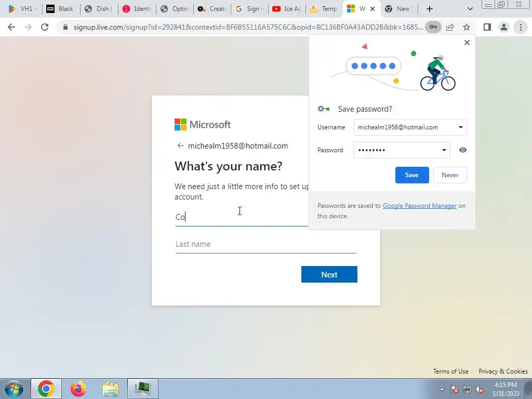Close the active Microsoft signup tab
The image size is (532, 399).
point(372,9)
